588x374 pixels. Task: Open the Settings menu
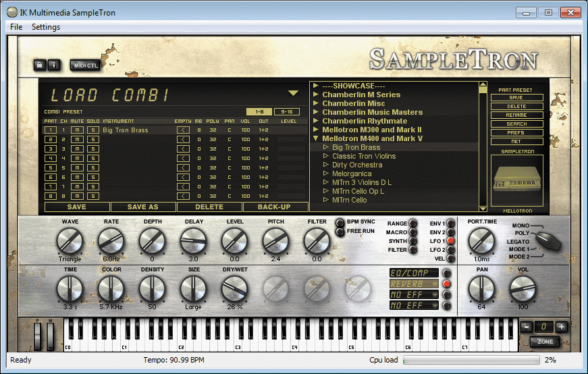tap(46, 27)
